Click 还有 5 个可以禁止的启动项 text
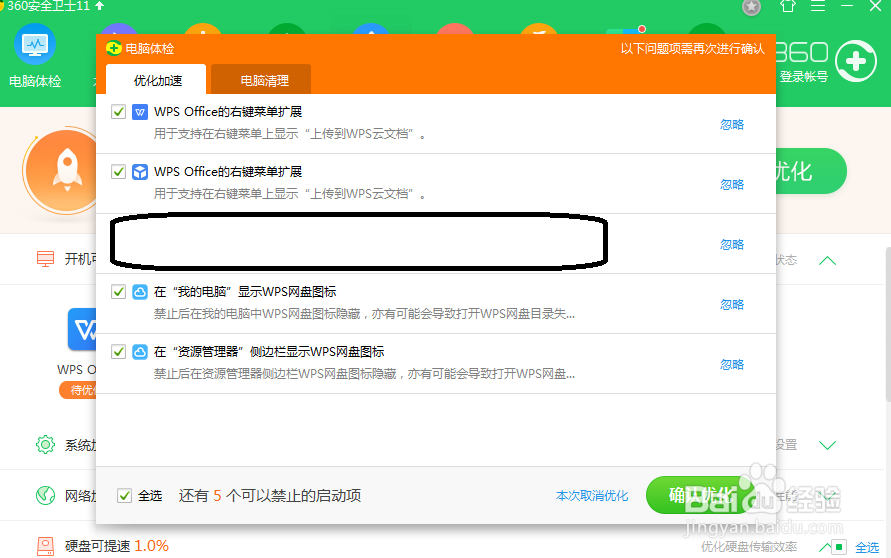This screenshot has height=558, width=891. click(270, 495)
